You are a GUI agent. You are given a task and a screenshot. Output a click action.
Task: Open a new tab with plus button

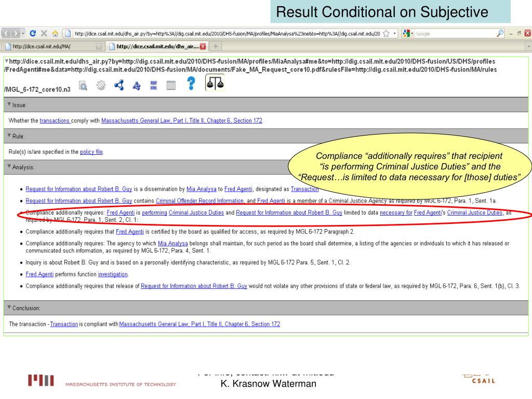pyautogui.click(x=216, y=46)
